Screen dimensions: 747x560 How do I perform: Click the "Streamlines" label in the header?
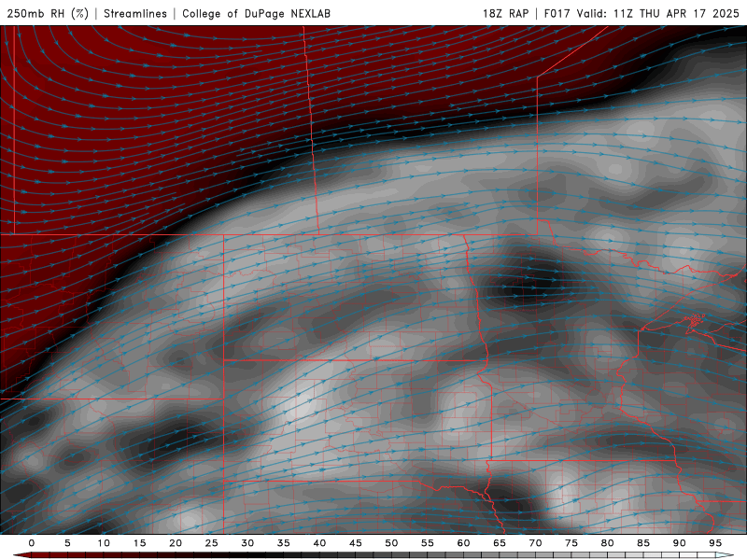click(x=135, y=13)
